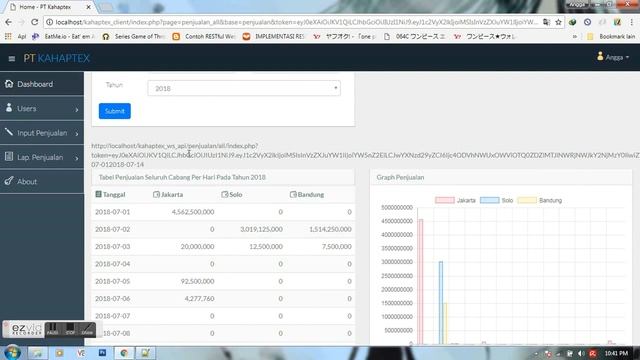640x360 pixels.
Task: Open EatMe.io bookmark
Action: click(x=63, y=36)
